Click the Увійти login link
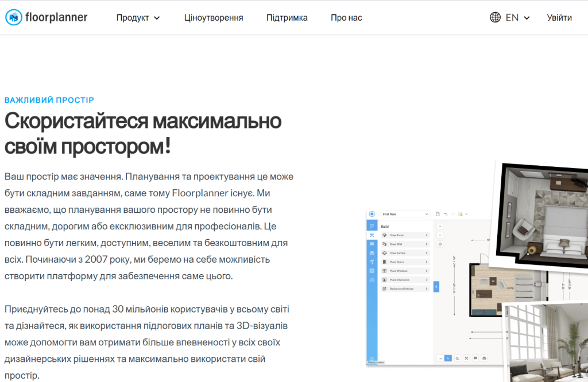Image resolution: width=588 pixels, height=382 pixels. (559, 18)
